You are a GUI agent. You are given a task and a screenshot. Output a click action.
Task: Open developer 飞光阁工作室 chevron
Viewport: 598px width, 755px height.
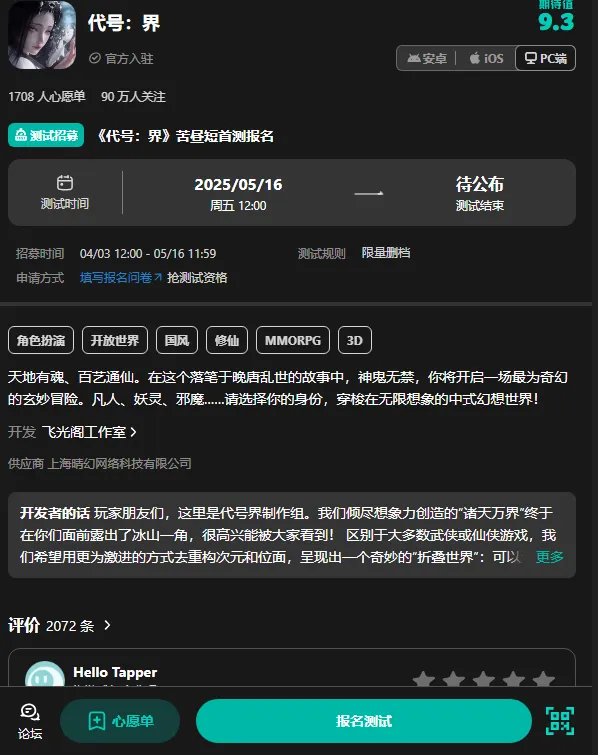(x=133, y=432)
